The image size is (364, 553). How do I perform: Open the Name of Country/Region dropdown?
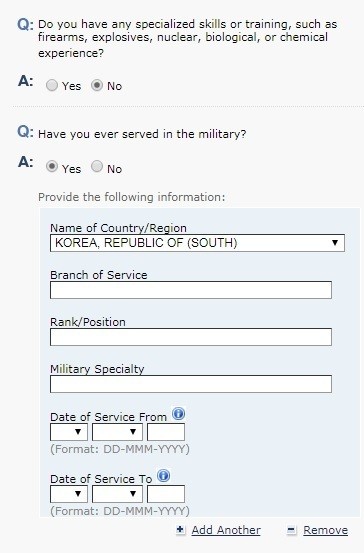[x=197, y=243]
